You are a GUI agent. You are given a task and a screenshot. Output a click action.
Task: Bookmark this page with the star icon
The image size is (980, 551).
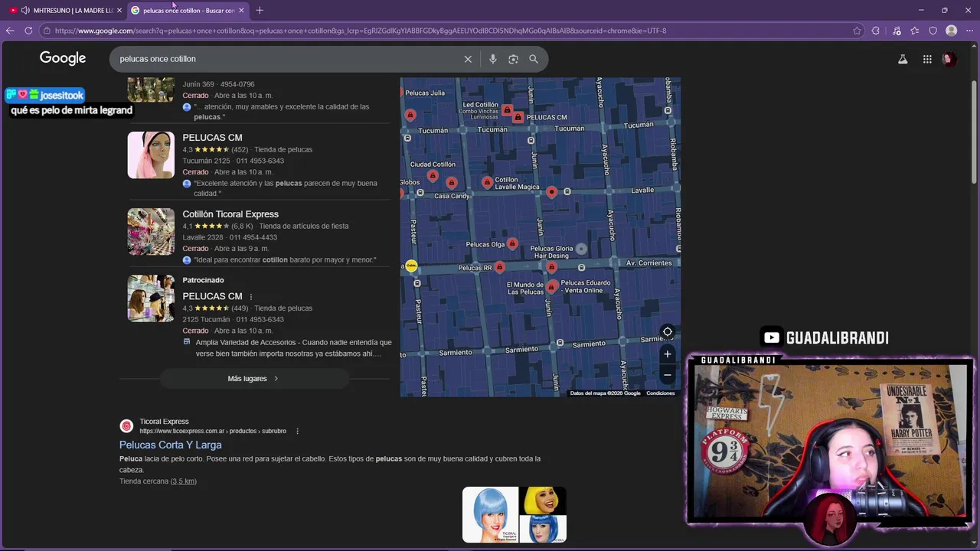pos(857,31)
